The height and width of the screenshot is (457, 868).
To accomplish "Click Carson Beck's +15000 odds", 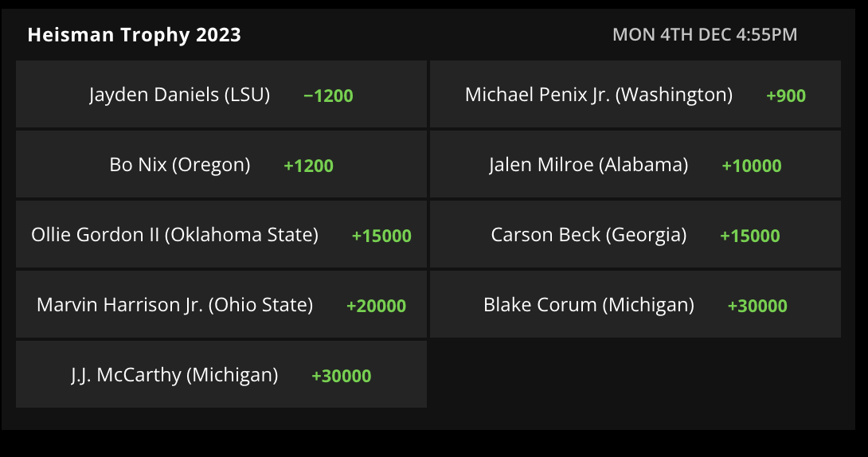I will (750, 236).
